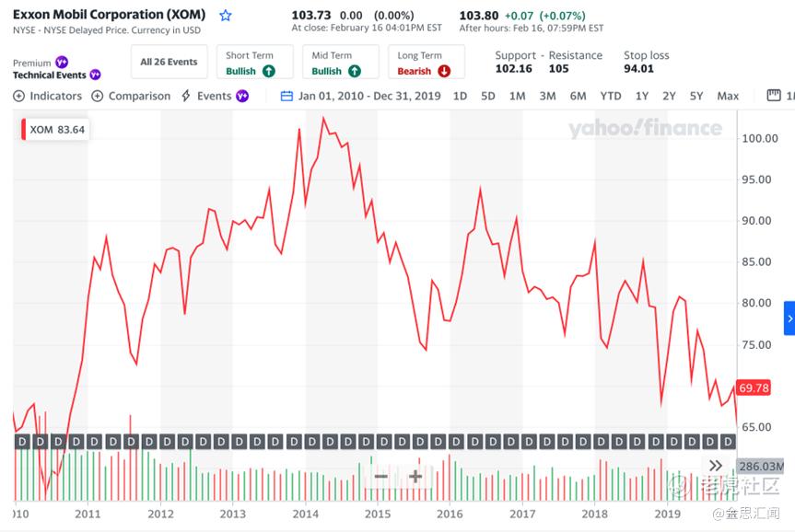795x532 pixels.
Task: Click the Premium Y+ badge
Action: tap(62, 63)
